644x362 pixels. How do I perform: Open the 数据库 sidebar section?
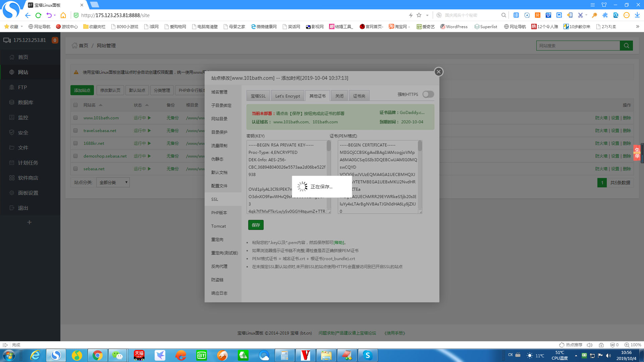(25, 103)
